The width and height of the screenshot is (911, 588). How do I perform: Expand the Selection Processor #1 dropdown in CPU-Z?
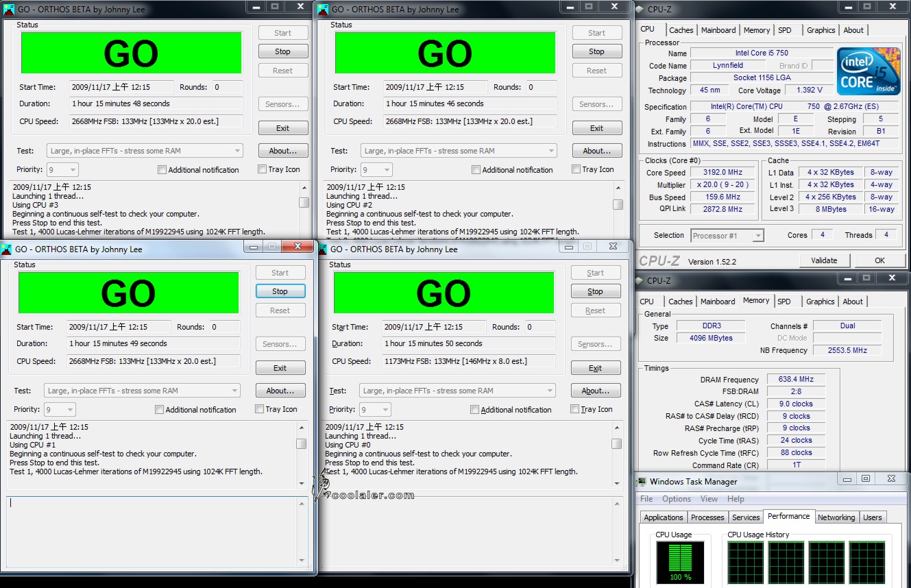(x=727, y=236)
